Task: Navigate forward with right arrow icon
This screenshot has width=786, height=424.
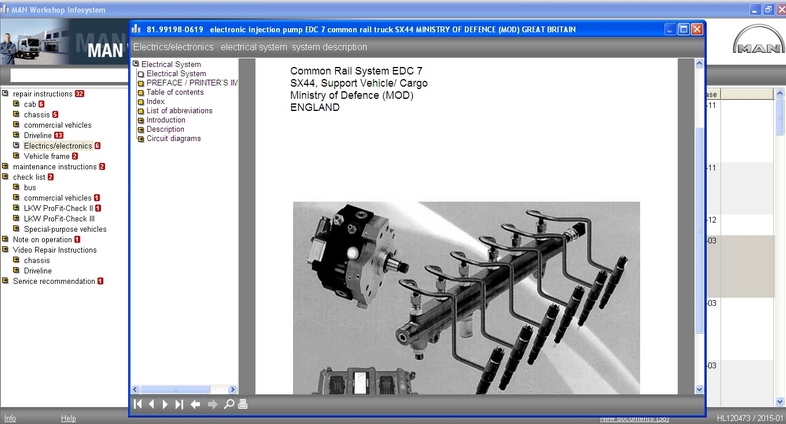Action: pos(212,404)
